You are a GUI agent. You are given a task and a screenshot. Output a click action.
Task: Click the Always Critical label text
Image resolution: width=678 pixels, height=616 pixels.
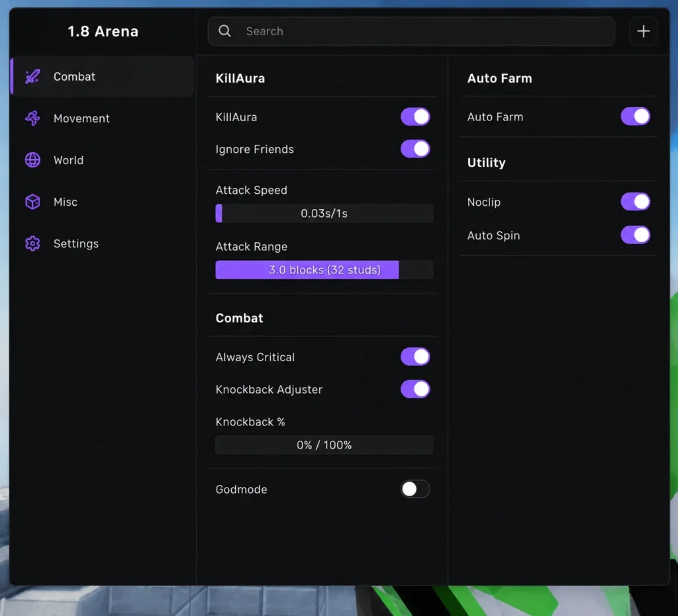[x=255, y=357]
